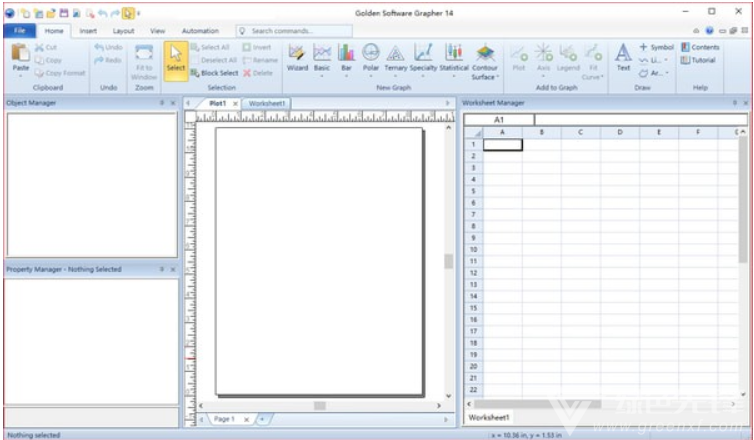Add a new page with the plus tab
This screenshot has width=754, height=440.
click(263, 419)
